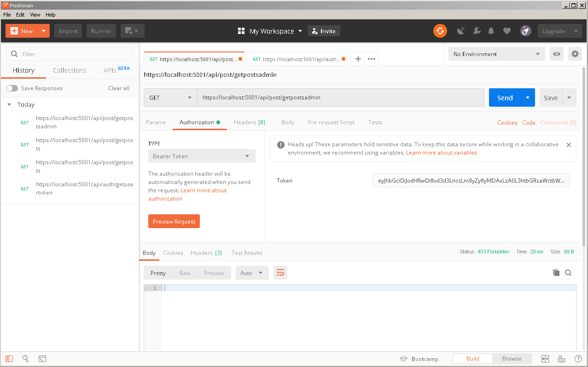Click the sync status icon
The image size is (588, 367).
pyautogui.click(x=440, y=31)
